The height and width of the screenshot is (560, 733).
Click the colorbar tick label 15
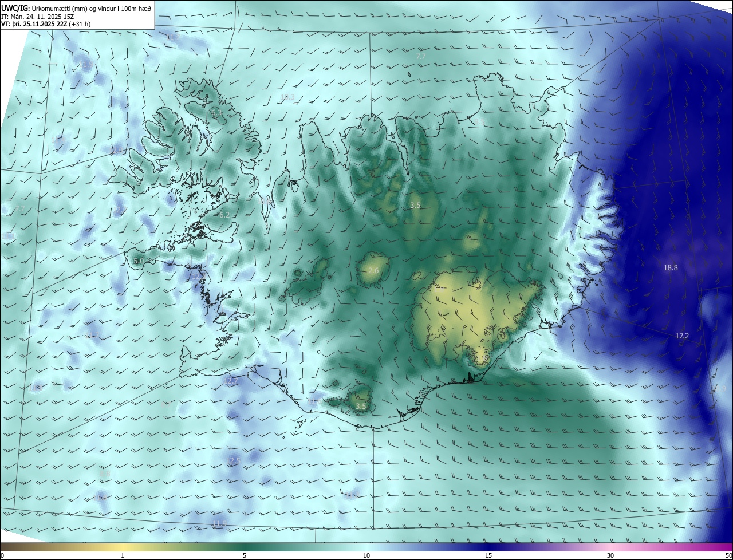point(488,555)
